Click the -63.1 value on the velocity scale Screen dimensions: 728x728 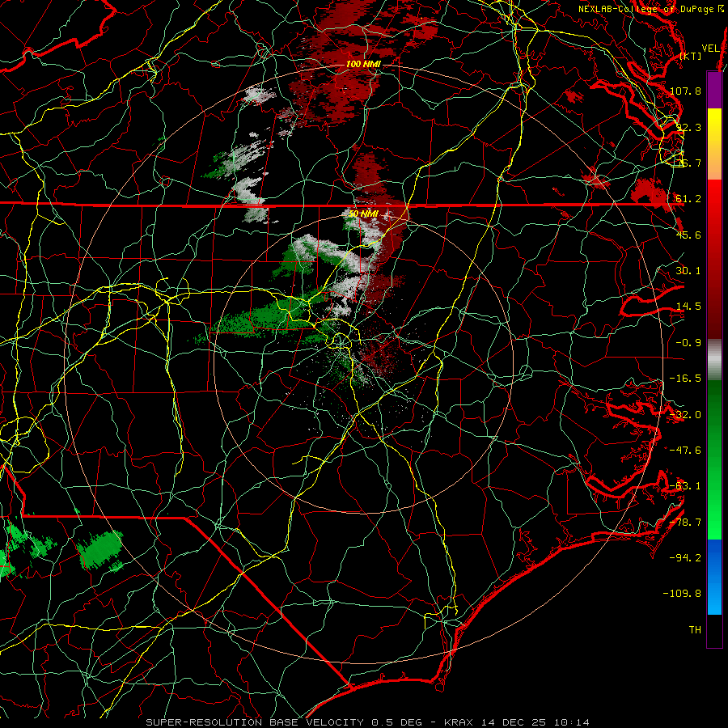pyautogui.click(x=685, y=486)
